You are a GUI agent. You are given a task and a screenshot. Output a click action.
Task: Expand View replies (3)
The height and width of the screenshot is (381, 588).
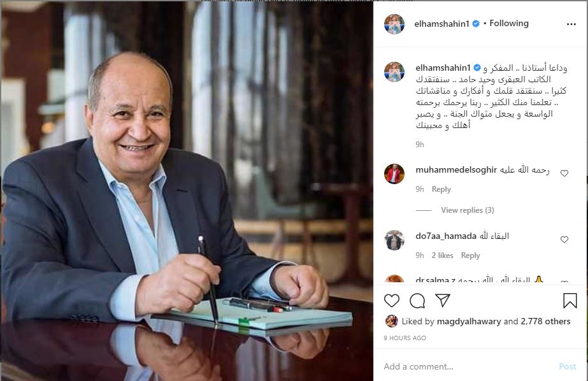[467, 210]
